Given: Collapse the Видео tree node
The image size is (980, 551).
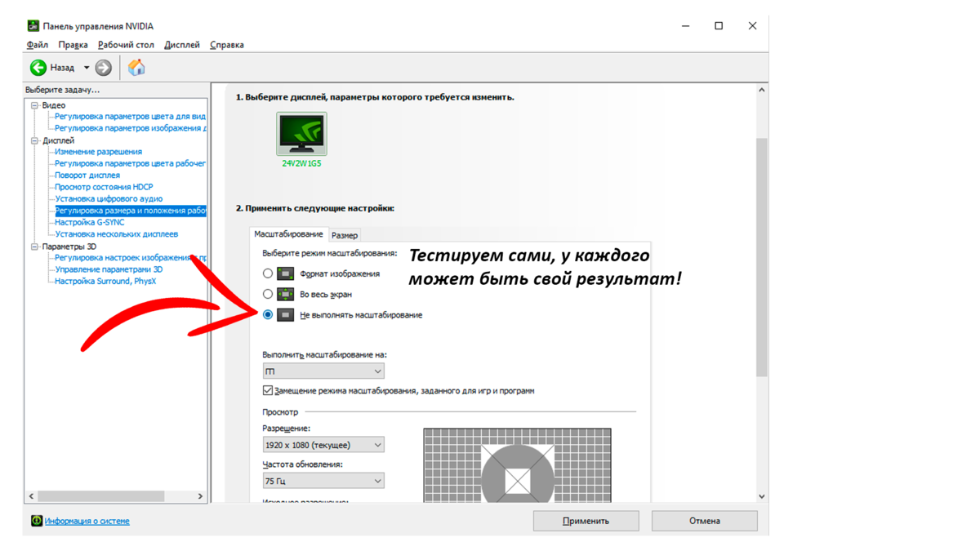Looking at the screenshot, I should coord(35,105).
